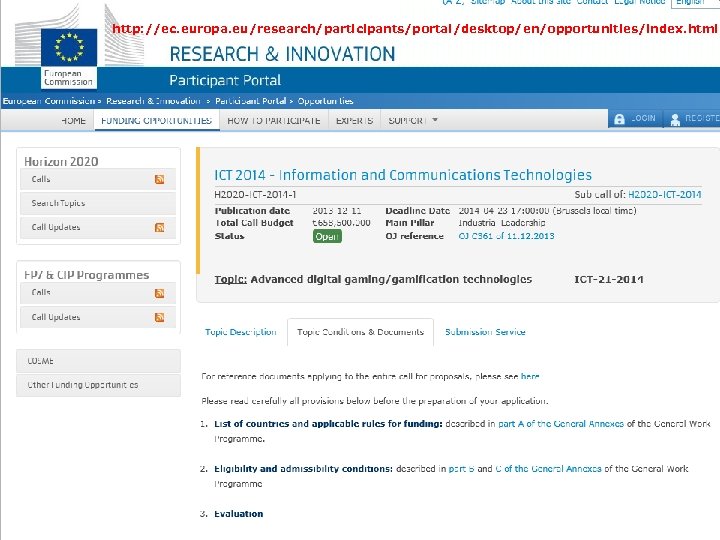
Task: Open the RSS feed for Horizon 2020 Call Updates
Action: (159, 227)
